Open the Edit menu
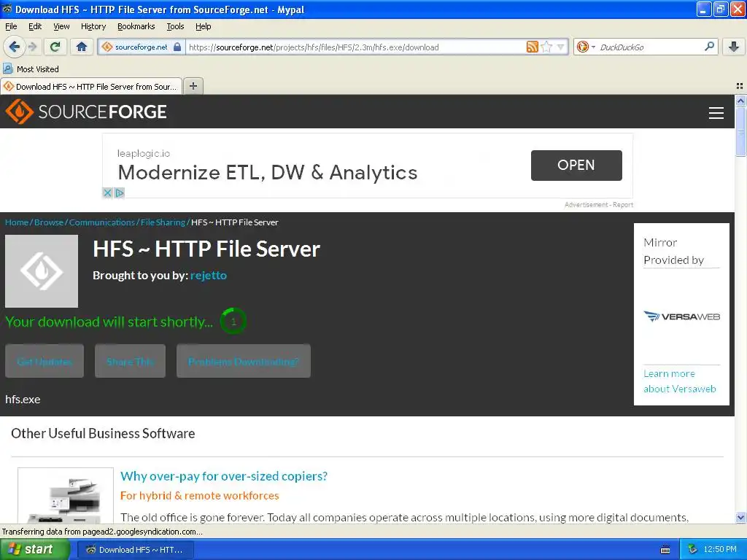Viewport: 747px width, 560px height. coord(35,26)
